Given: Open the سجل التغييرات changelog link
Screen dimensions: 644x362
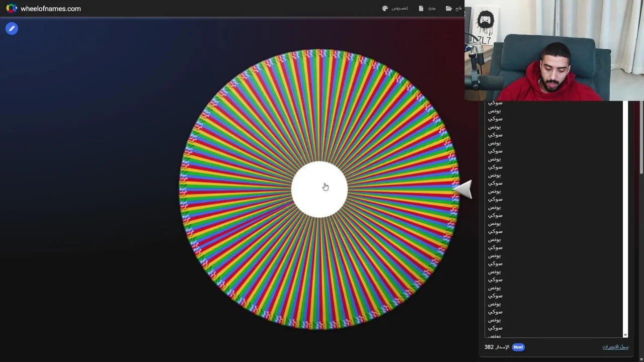Looking at the screenshot, I should pos(615,347).
